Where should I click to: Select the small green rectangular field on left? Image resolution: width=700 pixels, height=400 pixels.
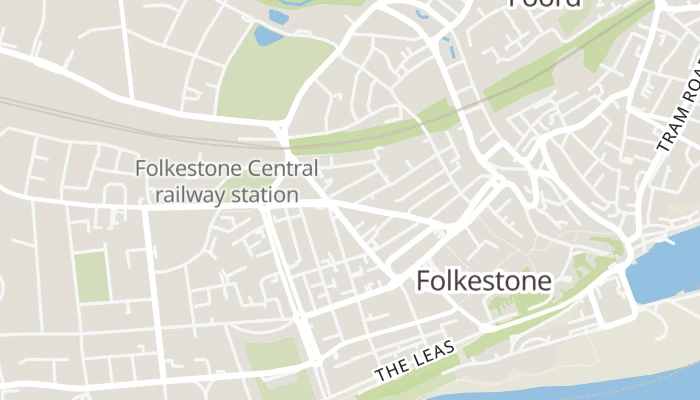[92, 277]
